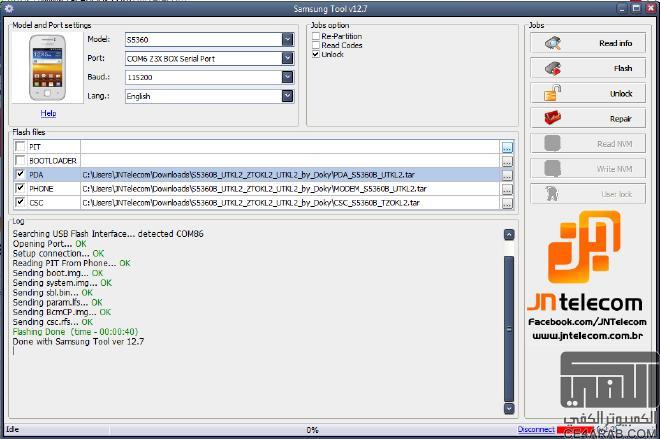660x439 pixels.
Task: Click the gear icon in title bar
Action: coord(9,8)
